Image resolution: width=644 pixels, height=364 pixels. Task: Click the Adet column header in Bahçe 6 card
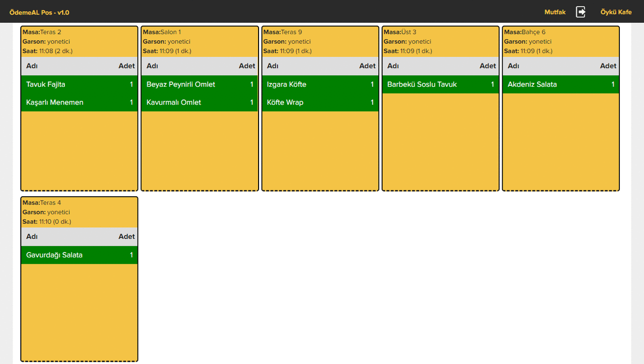(x=608, y=66)
